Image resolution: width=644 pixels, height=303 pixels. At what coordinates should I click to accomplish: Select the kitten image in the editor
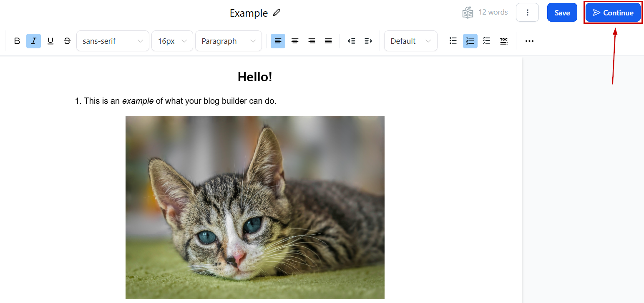coord(255,208)
